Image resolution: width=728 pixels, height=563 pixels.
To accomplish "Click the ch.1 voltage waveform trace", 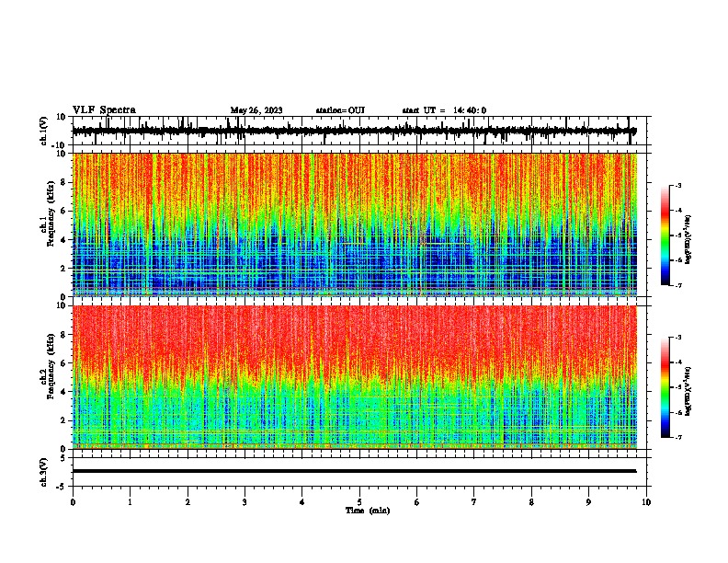I will 354,131.
